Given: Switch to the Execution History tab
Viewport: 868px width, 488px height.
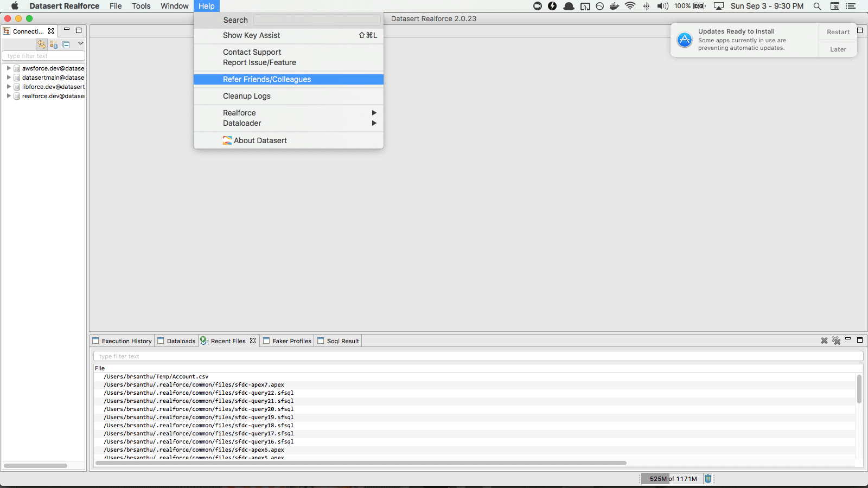Looking at the screenshot, I should tap(126, 341).
